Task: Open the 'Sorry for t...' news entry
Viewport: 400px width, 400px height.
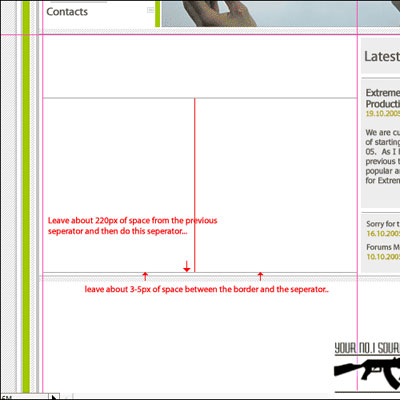Action: [383, 224]
